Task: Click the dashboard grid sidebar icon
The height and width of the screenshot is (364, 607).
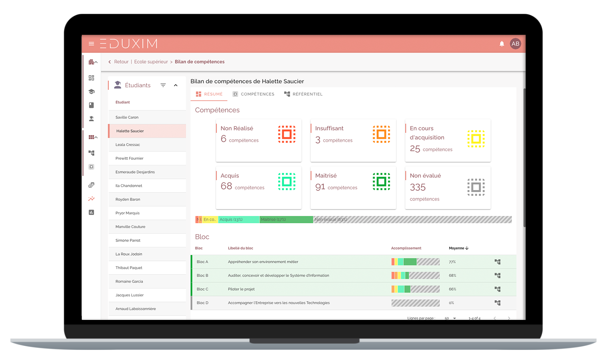Action: (x=91, y=78)
